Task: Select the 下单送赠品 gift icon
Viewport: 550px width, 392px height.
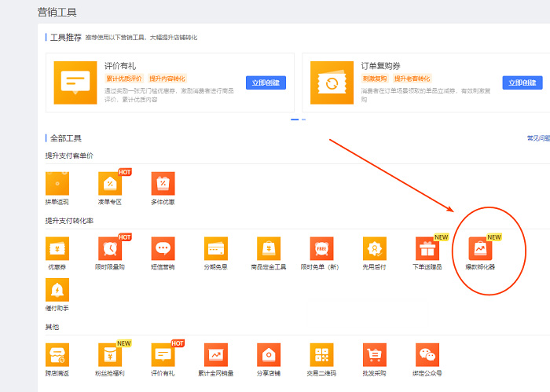Action: [427, 248]
